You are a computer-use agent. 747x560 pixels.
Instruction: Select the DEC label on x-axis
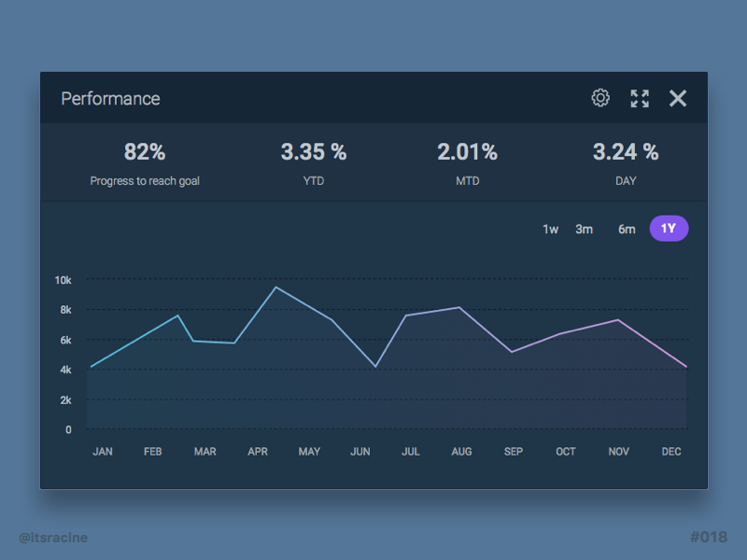click(x=671, y=452)
